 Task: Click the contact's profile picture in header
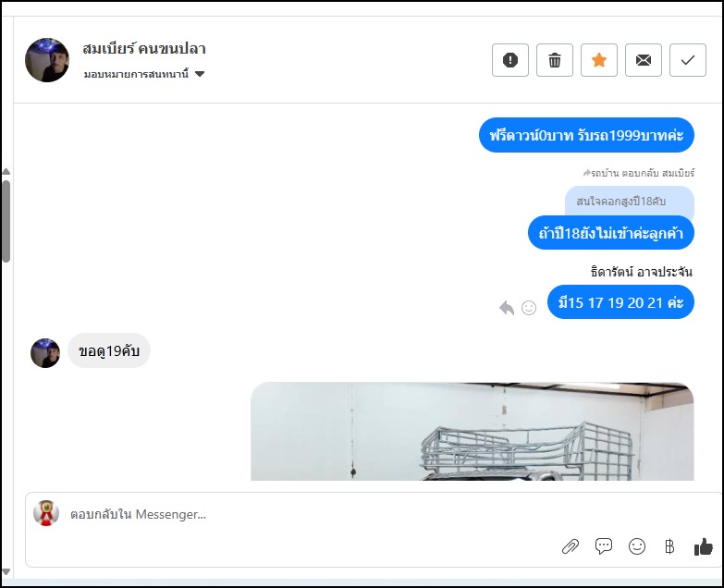coord(47,60)
